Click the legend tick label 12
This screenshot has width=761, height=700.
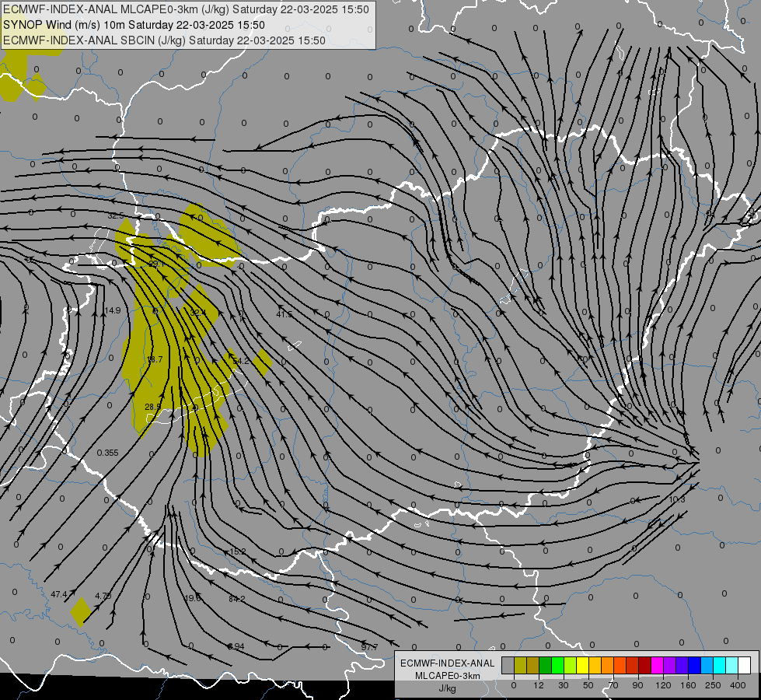539,685
